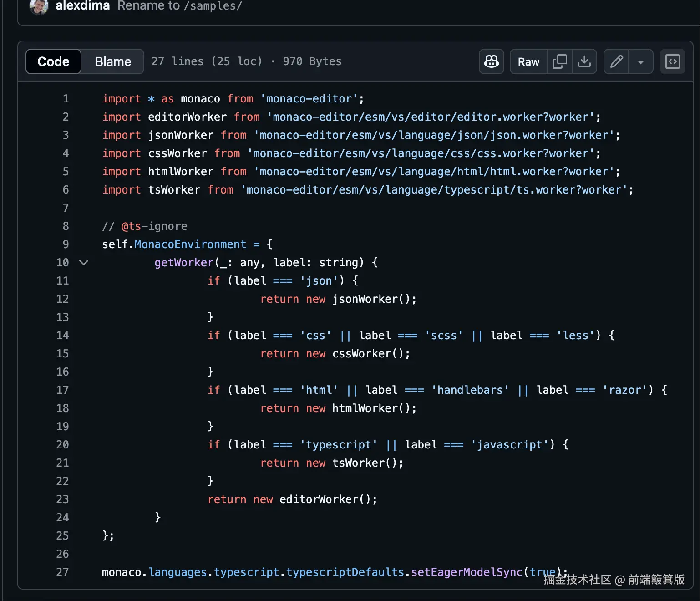Click typescriptDefaults in line 27
Screen dimensions: 700x601
click(x=345, y=572)
